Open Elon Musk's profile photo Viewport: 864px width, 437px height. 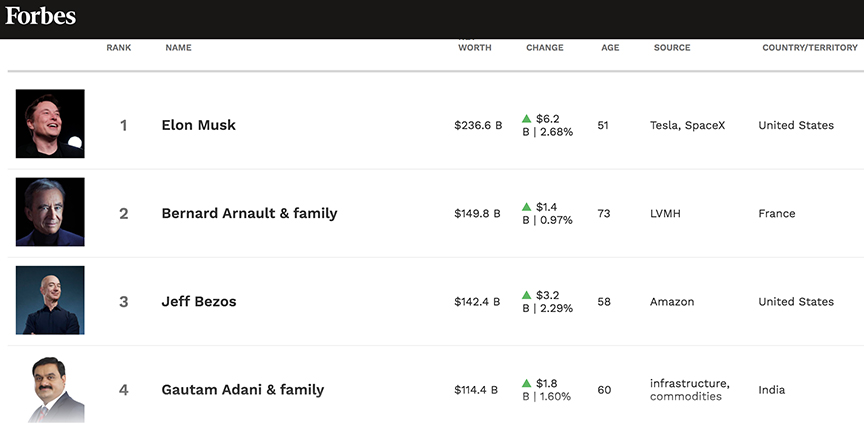(50, 124)
